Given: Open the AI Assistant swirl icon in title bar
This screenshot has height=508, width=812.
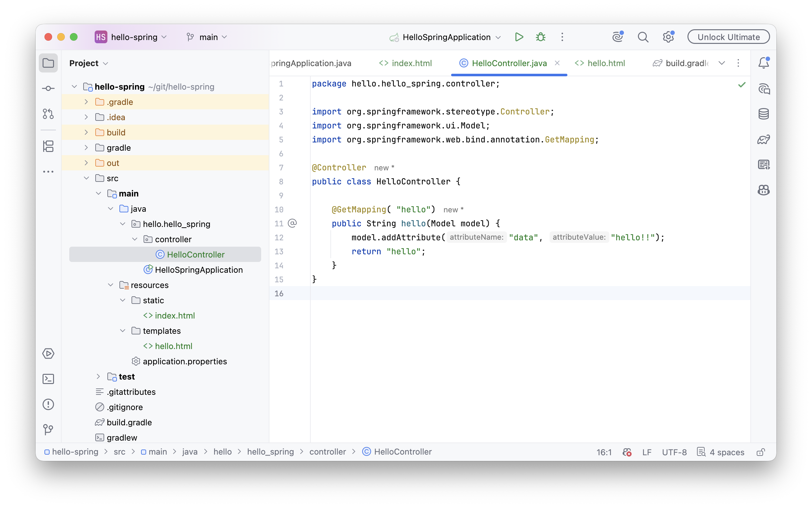Looking at the screenshot, I should tap(617, 37).
